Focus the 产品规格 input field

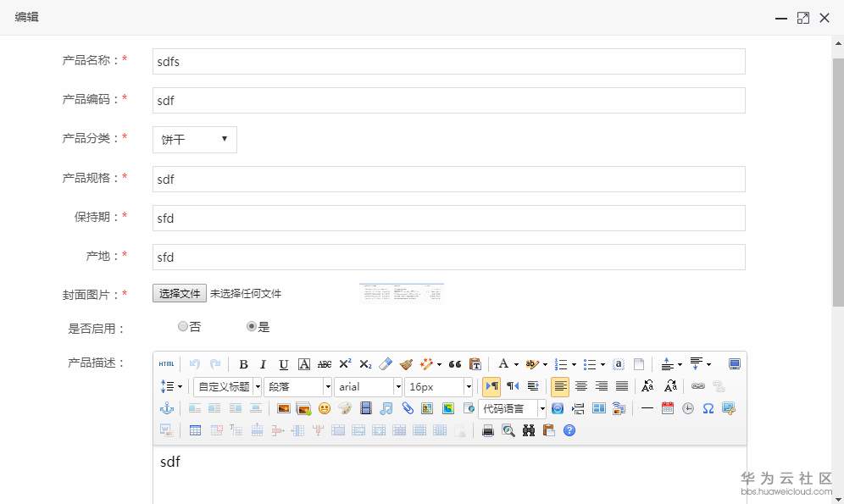tap(449, 179)
